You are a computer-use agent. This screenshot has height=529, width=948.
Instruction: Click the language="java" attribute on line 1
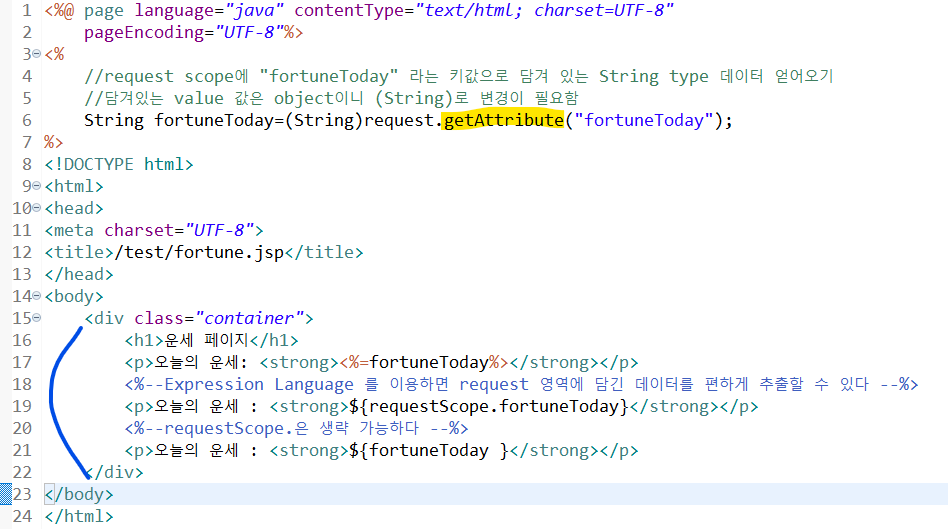click(209, 10)
